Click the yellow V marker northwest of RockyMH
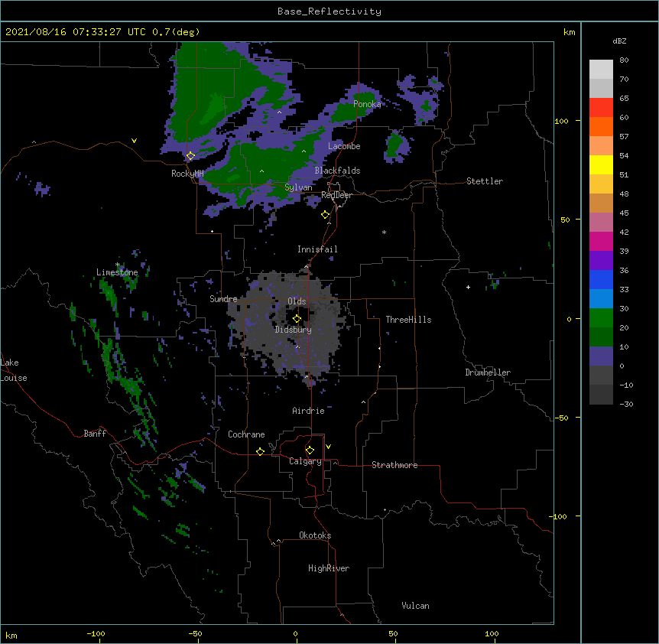 click(134, 141)
